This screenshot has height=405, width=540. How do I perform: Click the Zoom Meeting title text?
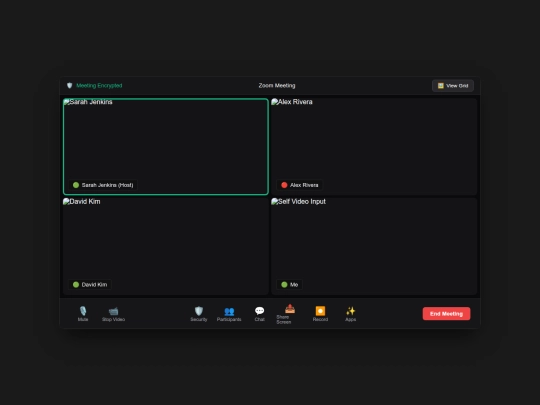[277, 85]
